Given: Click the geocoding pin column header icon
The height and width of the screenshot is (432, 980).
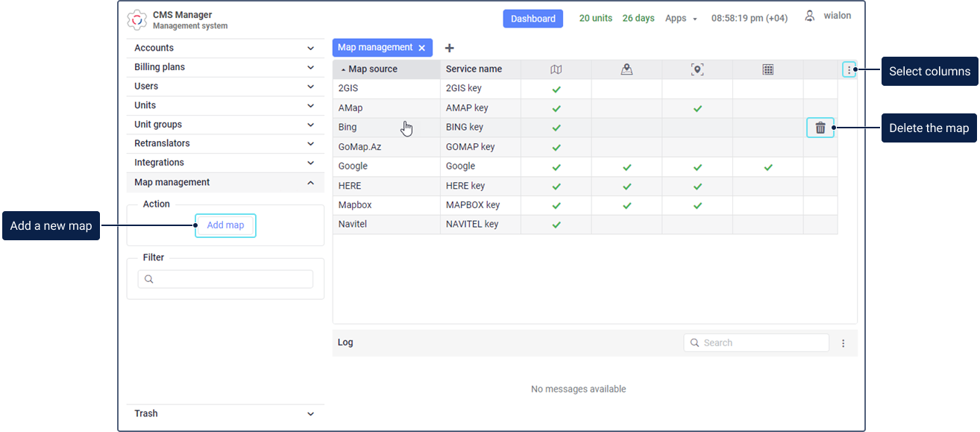Looking at the screenshot, I should point(697,69).
